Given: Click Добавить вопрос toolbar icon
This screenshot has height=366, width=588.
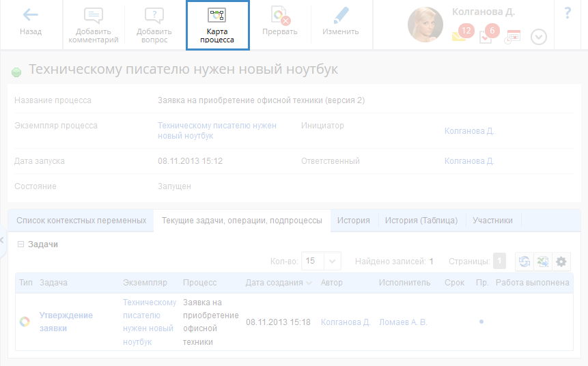Looking at the screenshot, I should [154, 25].
